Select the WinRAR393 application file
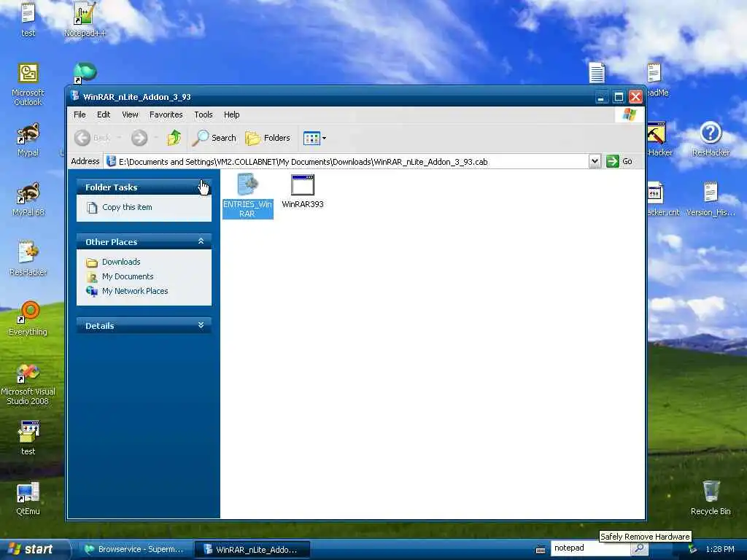 [x=303, y=192]
